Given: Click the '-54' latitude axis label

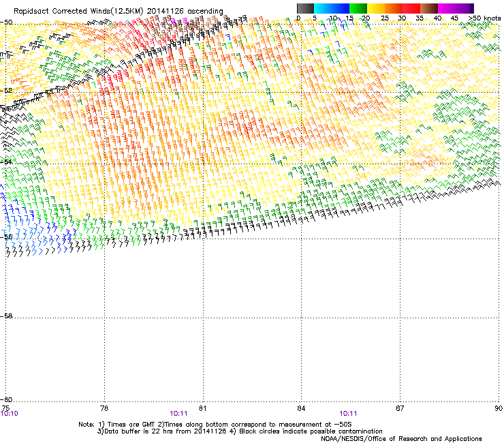Looking at the screenshot, I should tap(6, 162).
